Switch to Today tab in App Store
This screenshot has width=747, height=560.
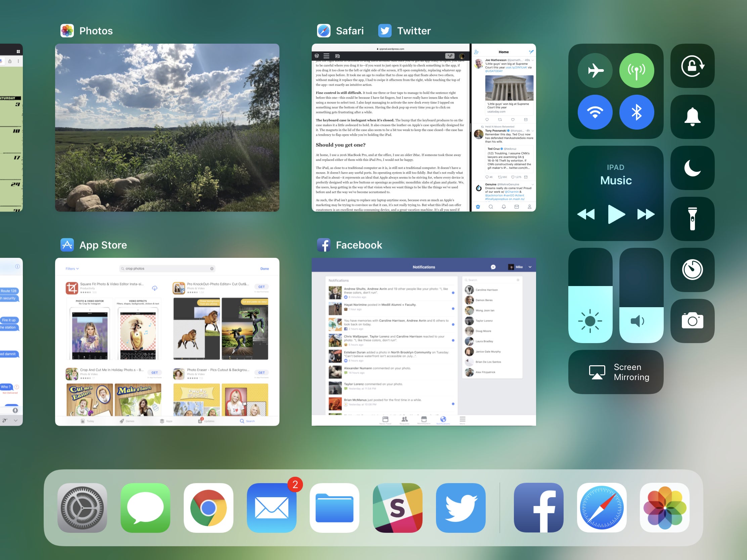87,421
